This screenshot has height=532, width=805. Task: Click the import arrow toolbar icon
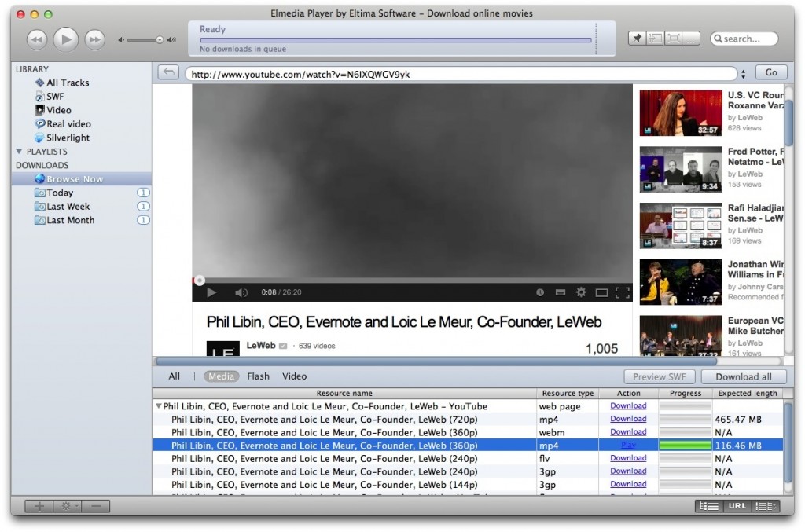(655, 38)
